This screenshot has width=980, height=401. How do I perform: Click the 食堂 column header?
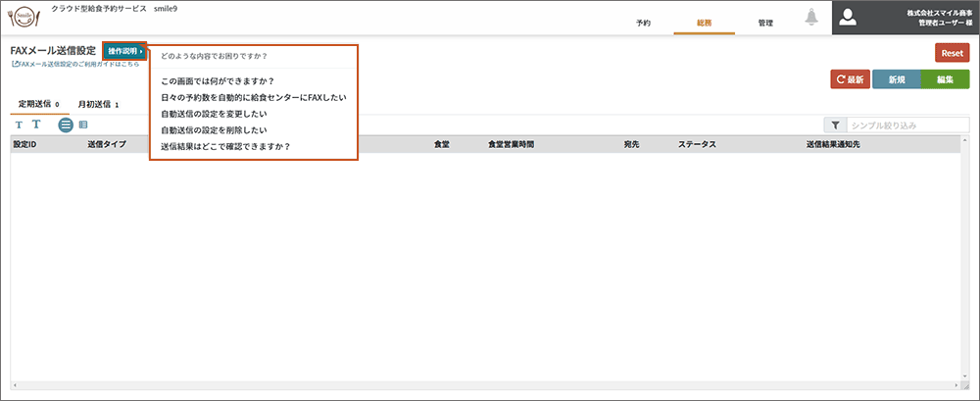(x=442, y=144)
